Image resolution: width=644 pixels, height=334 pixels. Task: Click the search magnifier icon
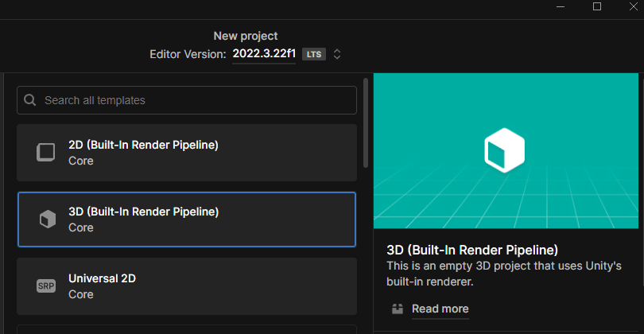coord(29,100)
